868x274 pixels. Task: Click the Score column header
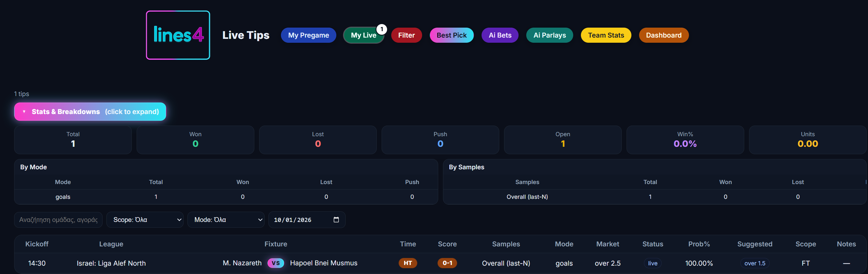[447, 244]
